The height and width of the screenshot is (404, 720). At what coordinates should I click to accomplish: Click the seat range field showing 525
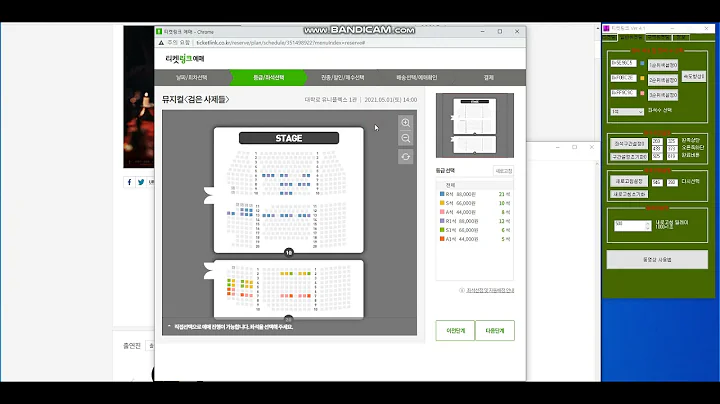click(x=657, y=156)
